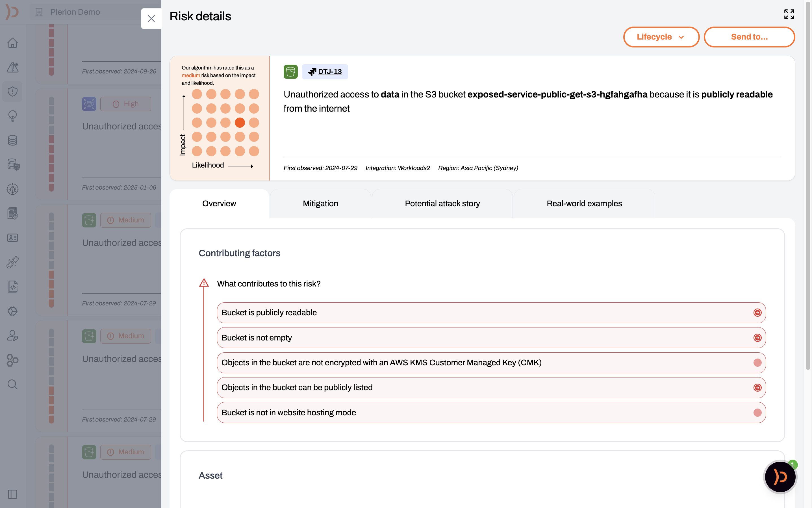Click the green S3 bucket icon

pos(290,71)
